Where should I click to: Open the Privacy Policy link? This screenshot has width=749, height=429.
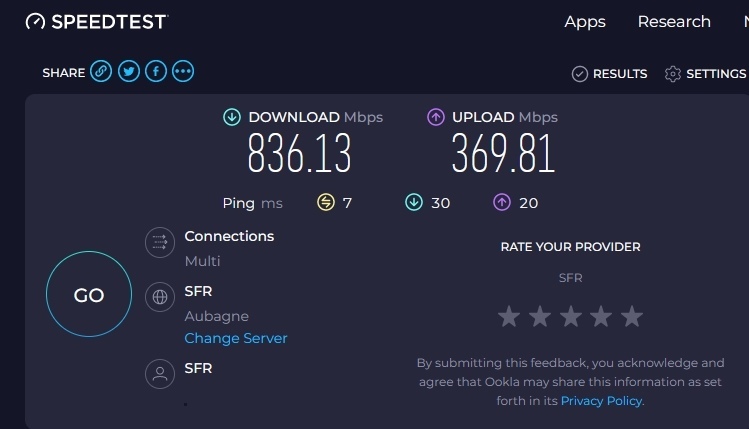601,400
